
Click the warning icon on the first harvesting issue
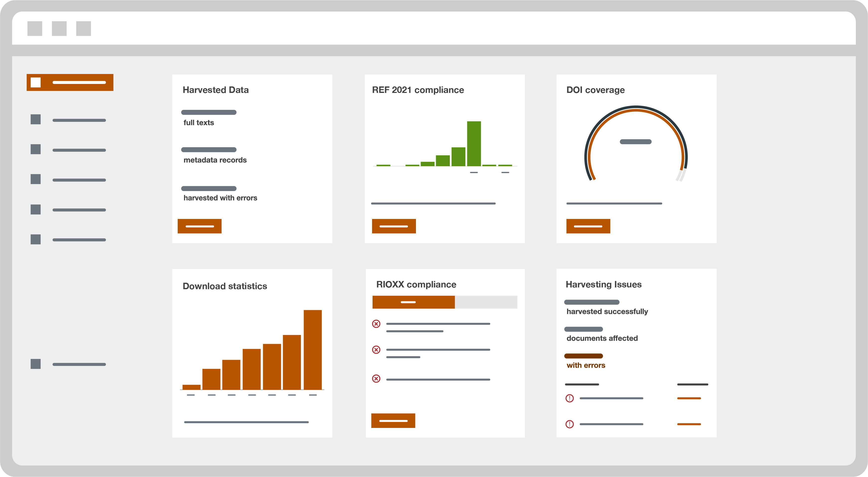(569, 398)
